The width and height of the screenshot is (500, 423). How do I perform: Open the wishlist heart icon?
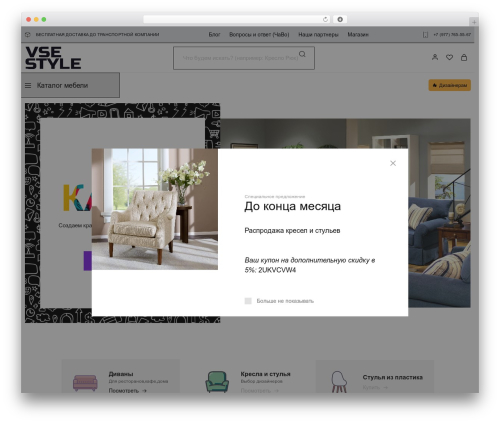[449, 57]
